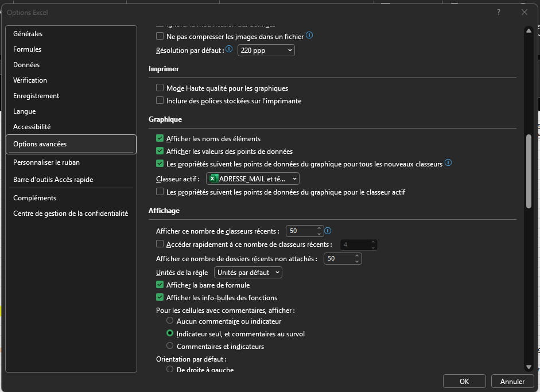Check 'Inclure des polices stockées sur l'imprimante'
The height and width of the screenshot is (392, 540).
[x=160, y=100]
